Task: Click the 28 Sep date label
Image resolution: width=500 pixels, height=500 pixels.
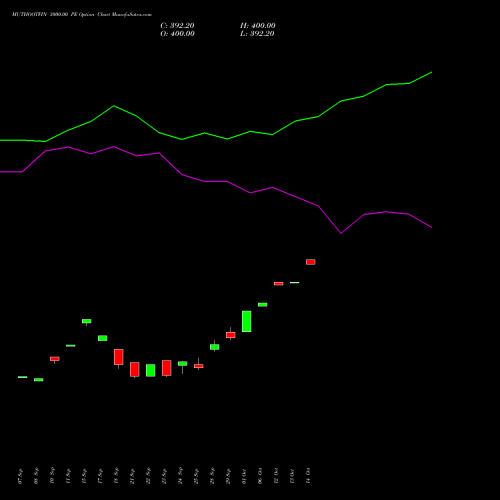Action: point(213,476)
